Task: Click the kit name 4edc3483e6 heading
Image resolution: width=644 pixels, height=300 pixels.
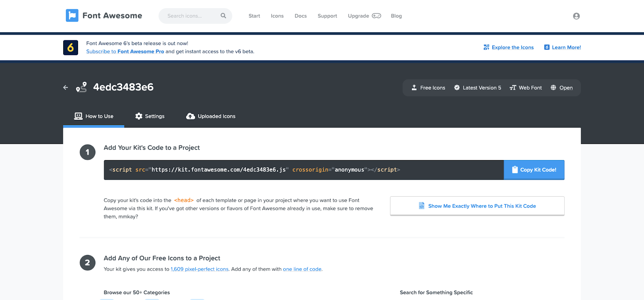Action: 123,87
